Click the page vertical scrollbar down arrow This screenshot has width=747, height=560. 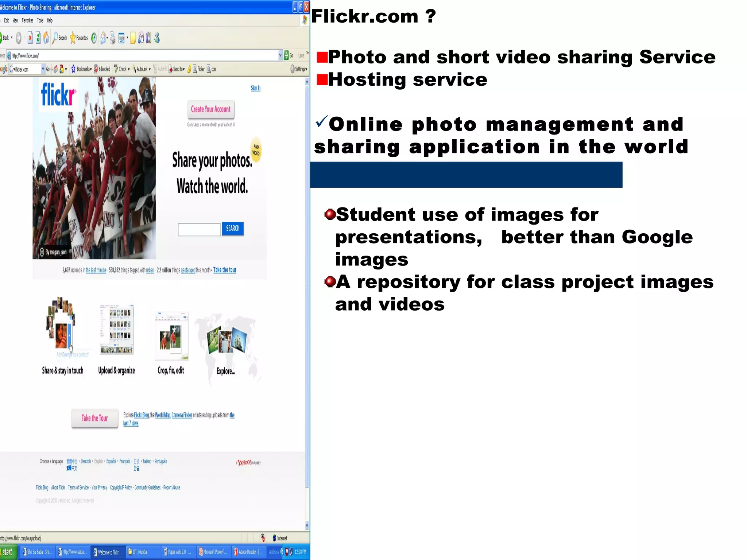click(x=307, y=525)
